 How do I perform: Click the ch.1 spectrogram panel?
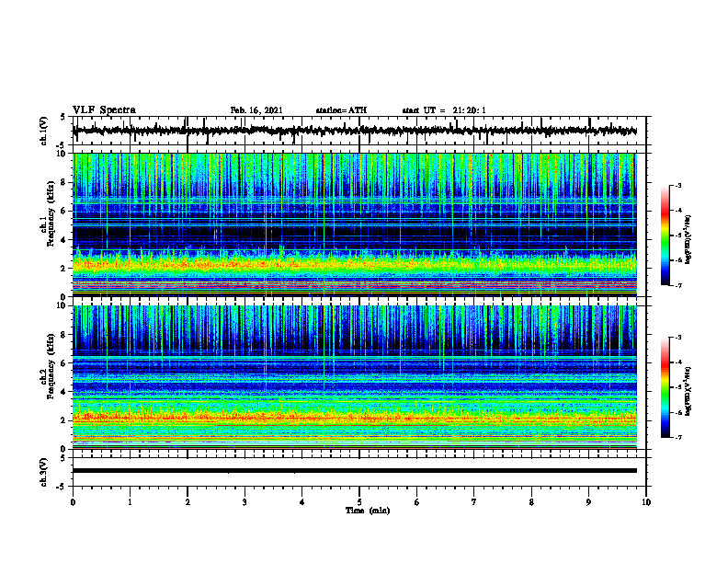click(x=354, y=224)
